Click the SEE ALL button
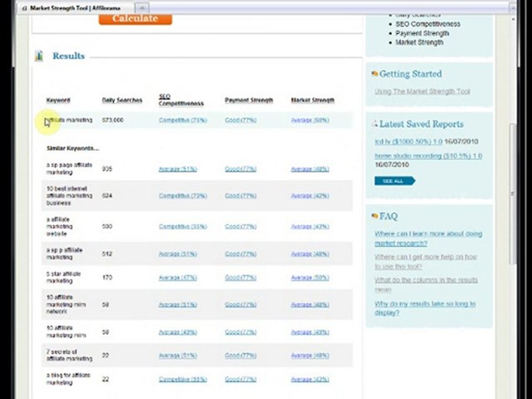 395,181
